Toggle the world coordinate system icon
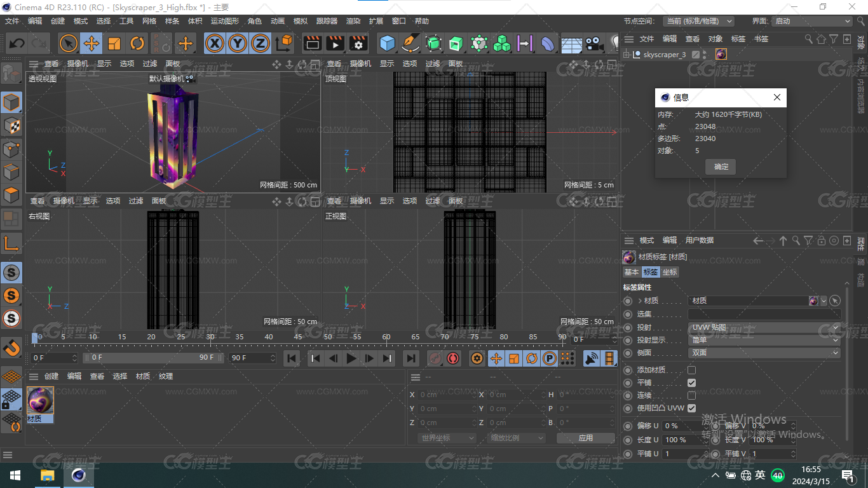868x488 pixels. (284, 43)
